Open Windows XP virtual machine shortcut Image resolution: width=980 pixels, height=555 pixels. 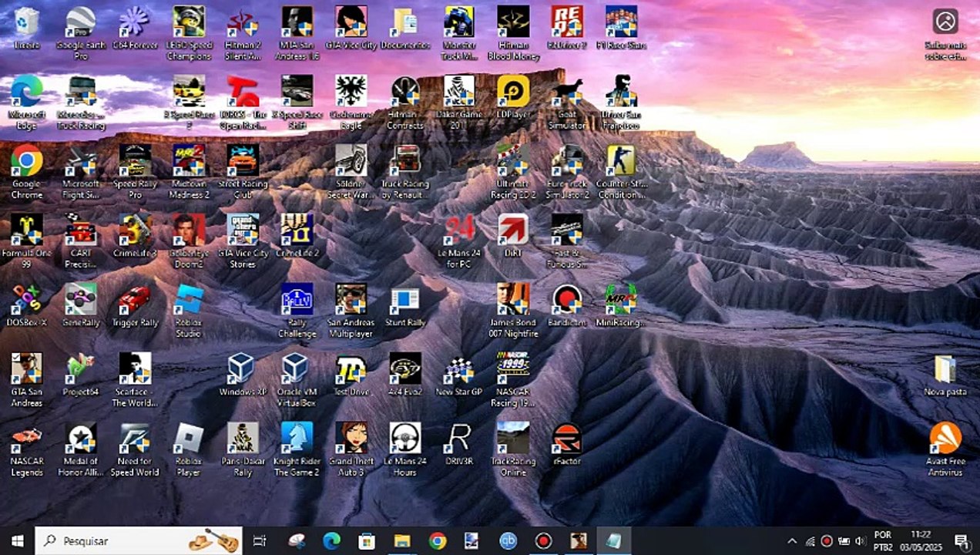[243, 376]
